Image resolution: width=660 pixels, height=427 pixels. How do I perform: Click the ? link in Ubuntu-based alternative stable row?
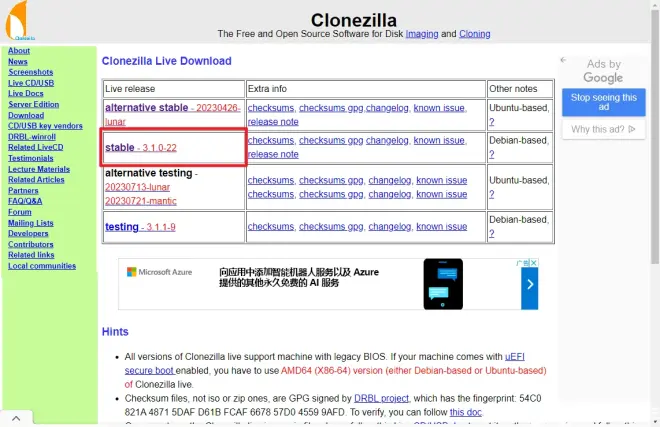pyautogui.click(x=492, y=122)
